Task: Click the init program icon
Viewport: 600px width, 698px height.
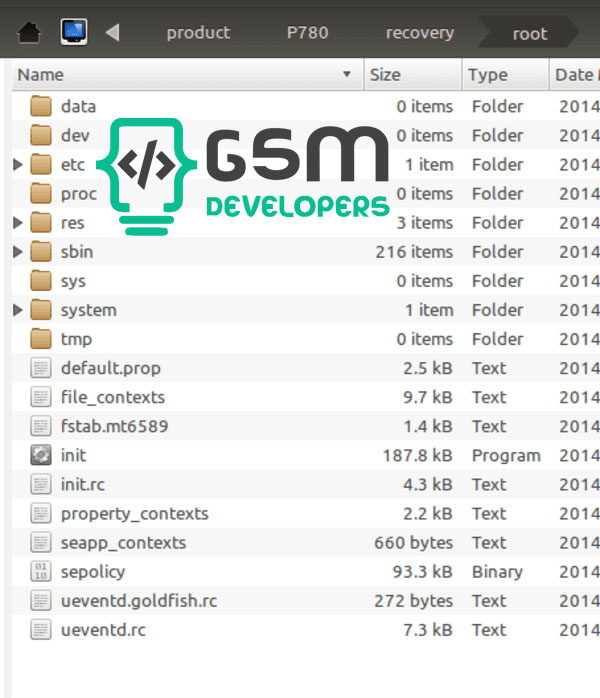Action: pos(41,455)
